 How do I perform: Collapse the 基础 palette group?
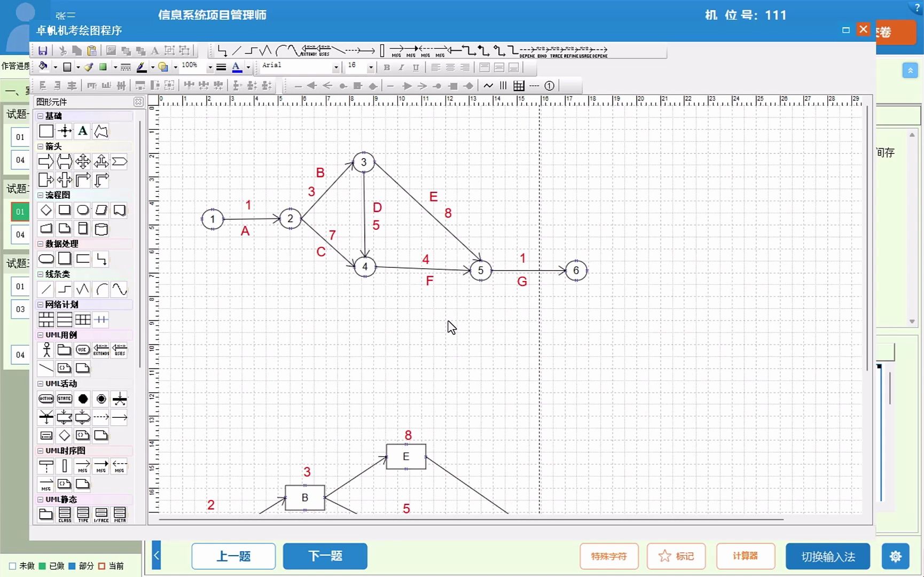coord(40,116)
